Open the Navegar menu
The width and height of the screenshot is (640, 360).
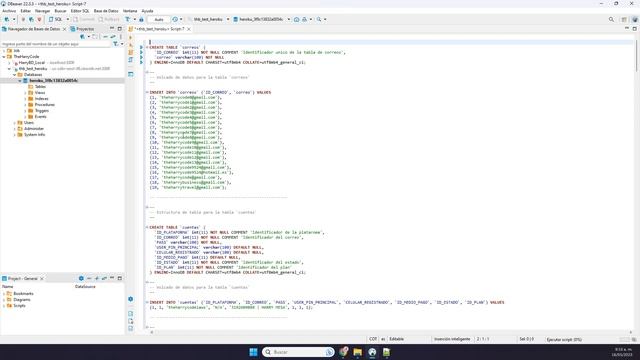pos(42,11)
